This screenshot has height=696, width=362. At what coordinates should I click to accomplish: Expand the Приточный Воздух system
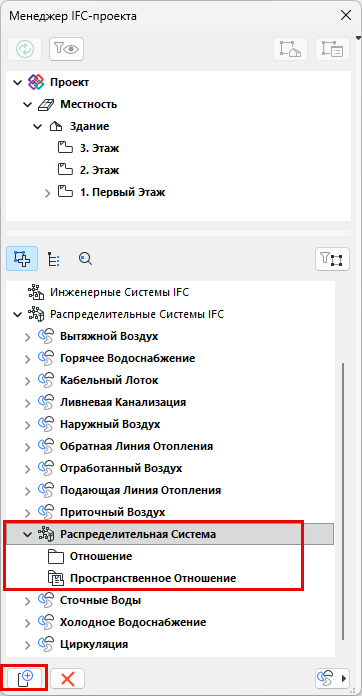point(28,514)
